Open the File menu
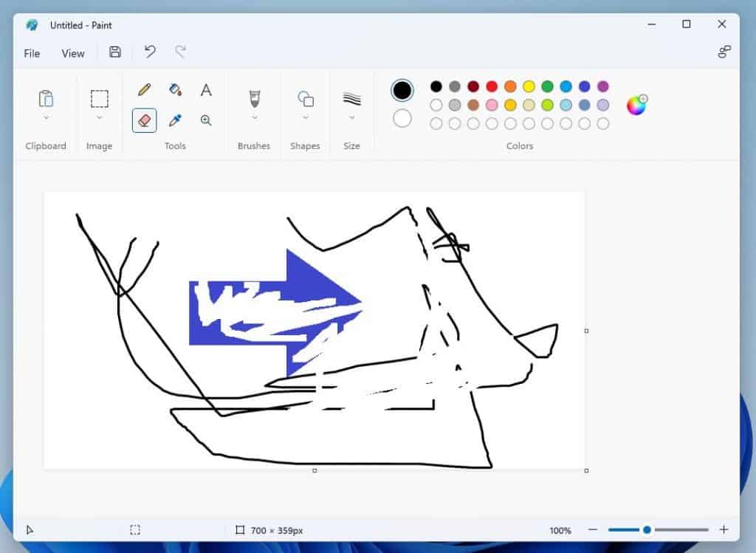 pos(32,53)
